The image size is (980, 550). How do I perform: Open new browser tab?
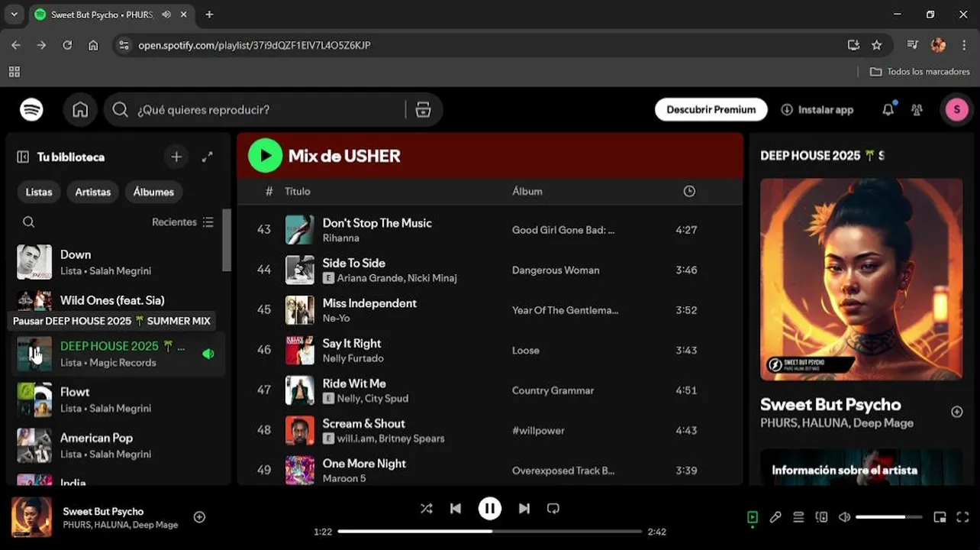pyautogui.click(x=209, y=15)
